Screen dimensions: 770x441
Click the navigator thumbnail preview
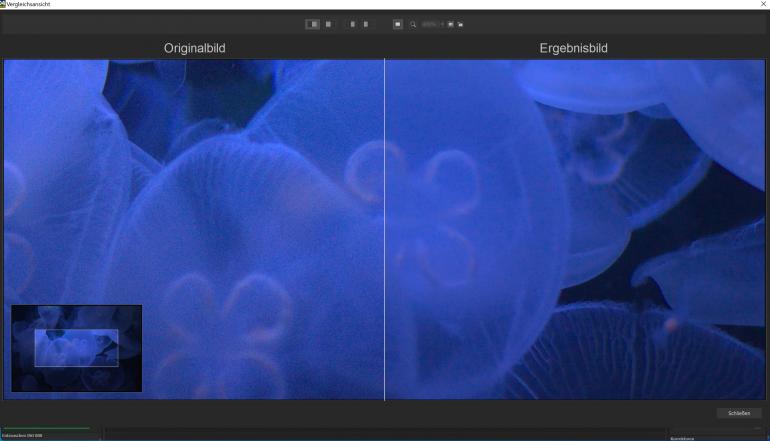(77, 348)
